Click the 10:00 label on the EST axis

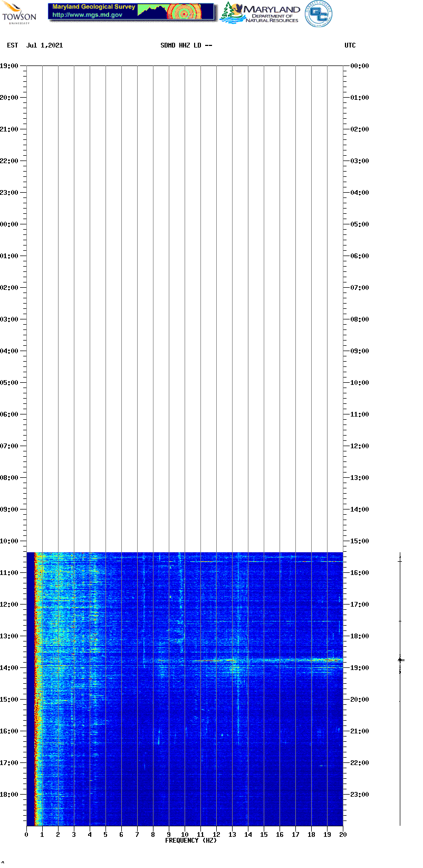[x=9, y=541]
